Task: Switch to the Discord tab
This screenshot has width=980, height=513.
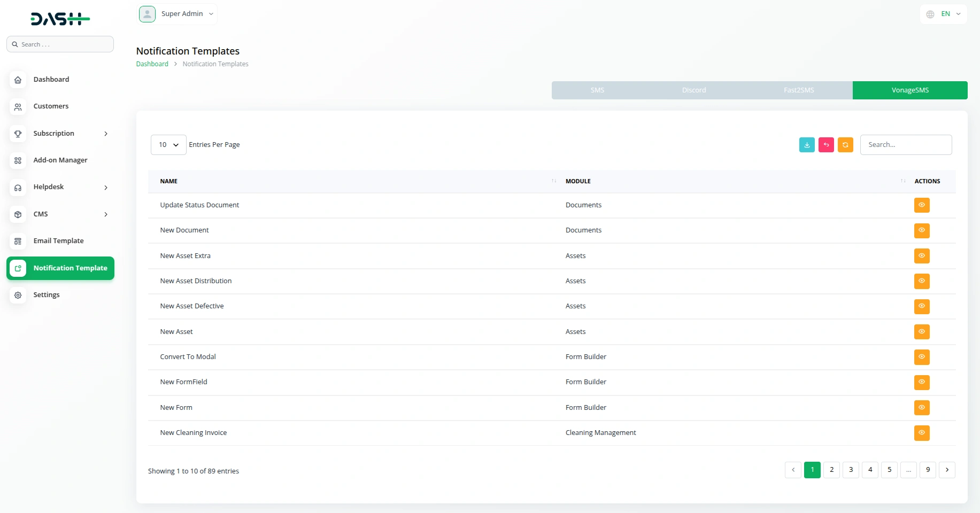Action: pyautogui.click(x=693, y=90)
